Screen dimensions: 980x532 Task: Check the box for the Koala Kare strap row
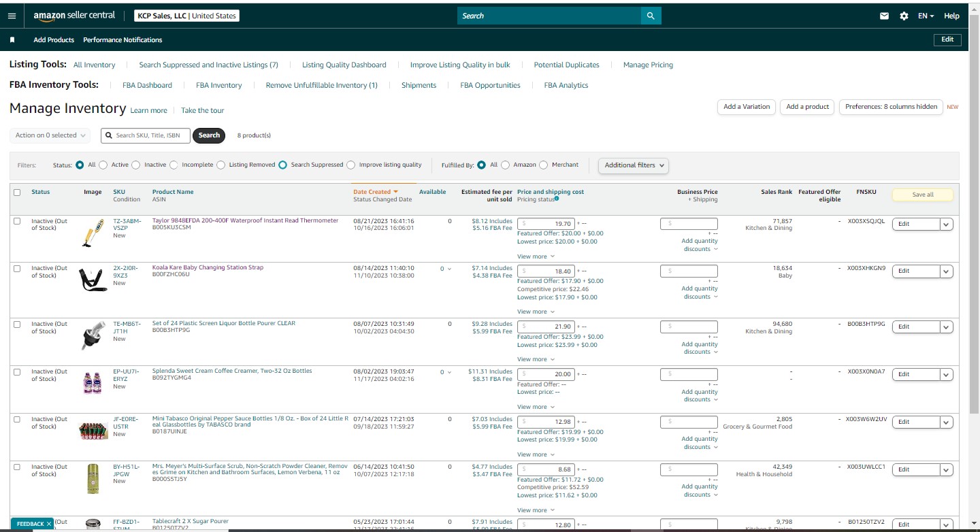[x=17, y=269]
